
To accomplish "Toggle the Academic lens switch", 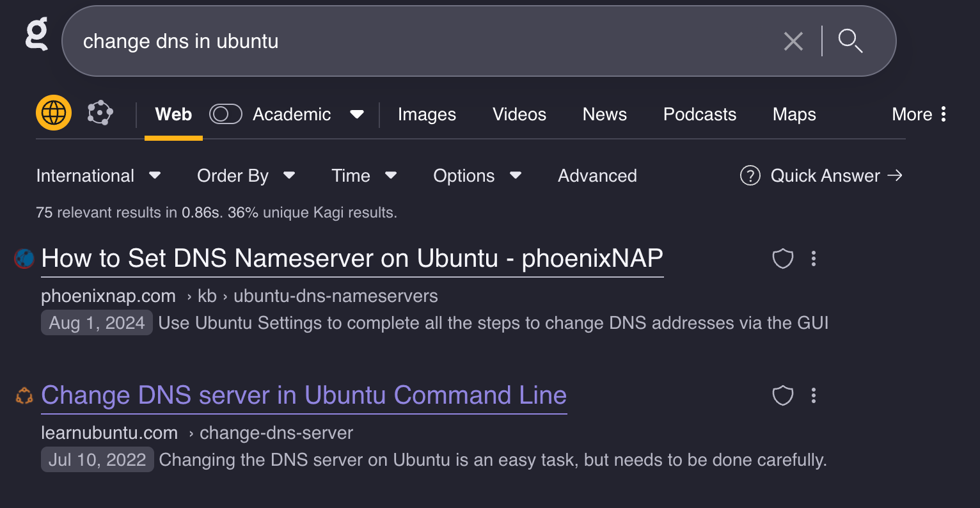I will click(x=226, y=115).
